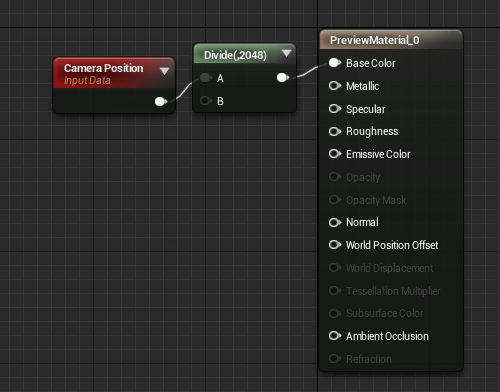Click the Normal input pin
This screenshot has height=392, width=500.
click(335, 222)
